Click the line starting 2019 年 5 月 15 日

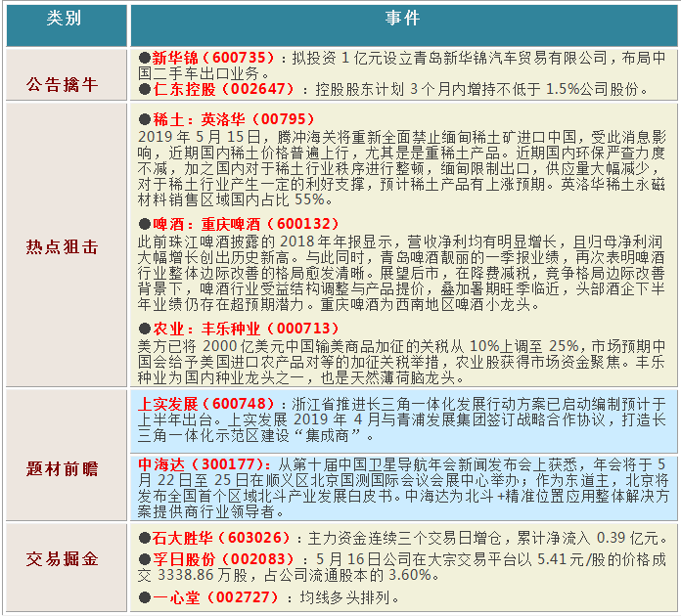[x=402, y=137]
